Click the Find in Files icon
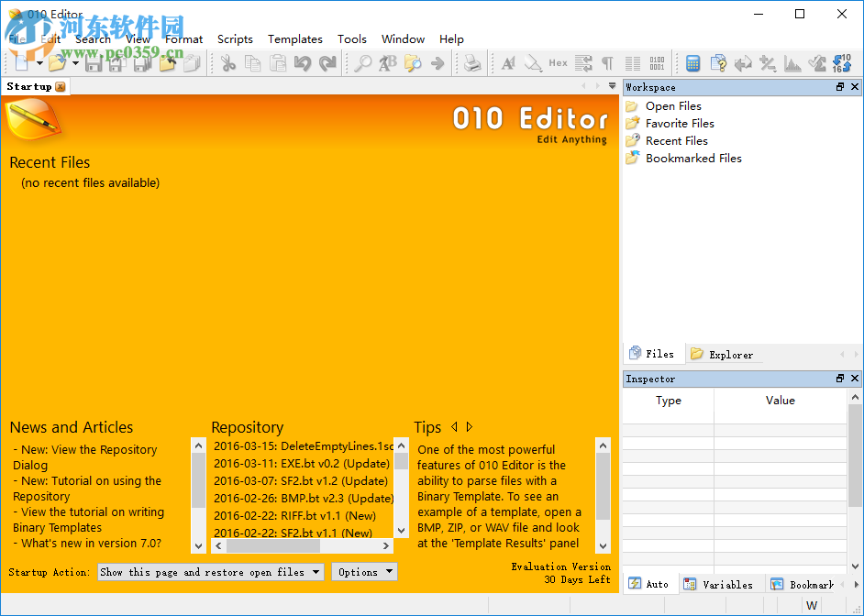This screenshot has height=616, width=864. tap(413, 63)
